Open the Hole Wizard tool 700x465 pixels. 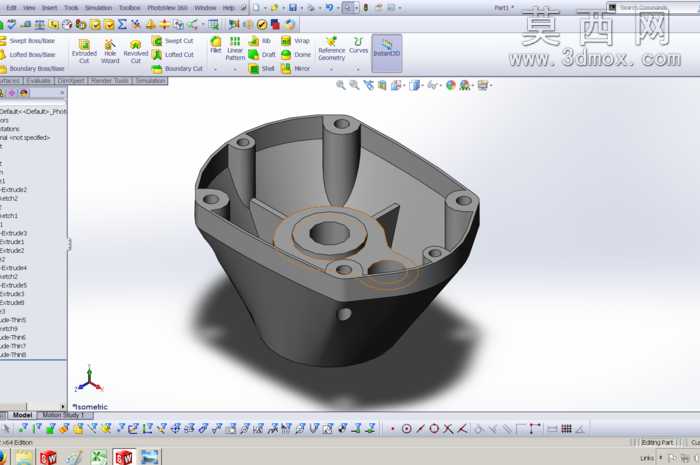[x=110, y=51]
